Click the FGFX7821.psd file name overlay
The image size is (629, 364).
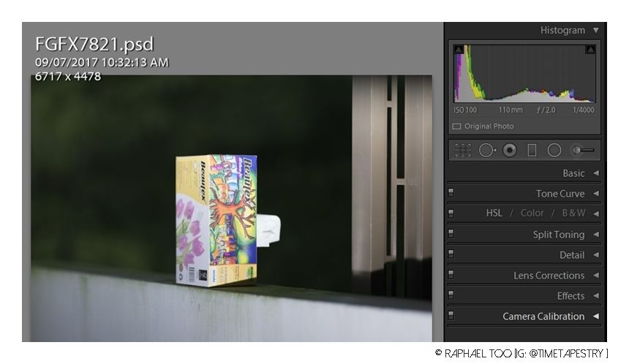pyautogui.click(x=94, y=44)
